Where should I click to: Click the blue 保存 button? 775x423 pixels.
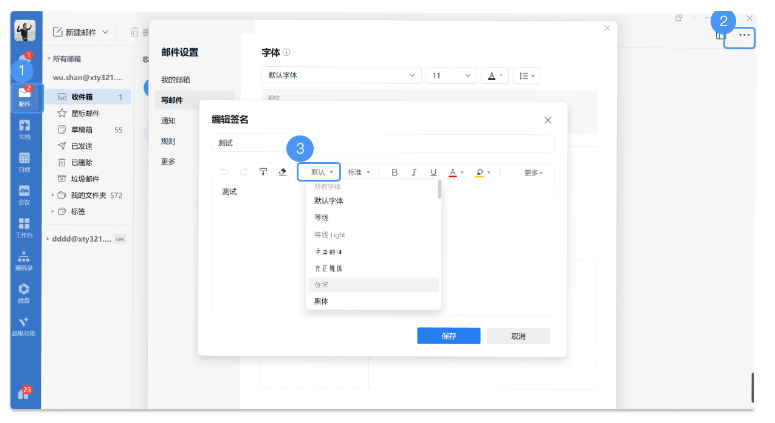point(448,336)
